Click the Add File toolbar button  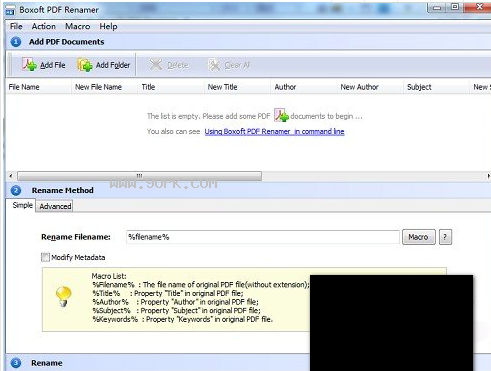pyautogui.click(x=44, y=65)
